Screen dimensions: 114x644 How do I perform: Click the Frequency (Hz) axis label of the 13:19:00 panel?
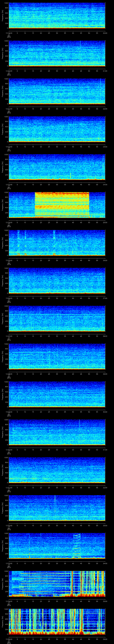[3, 16]
